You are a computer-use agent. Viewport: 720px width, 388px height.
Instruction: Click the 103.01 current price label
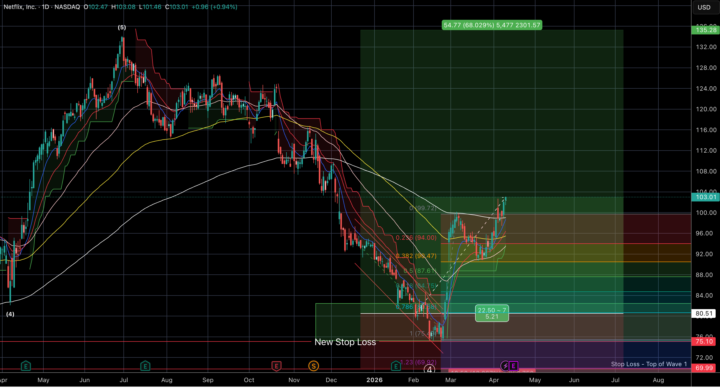pos(706,197)
